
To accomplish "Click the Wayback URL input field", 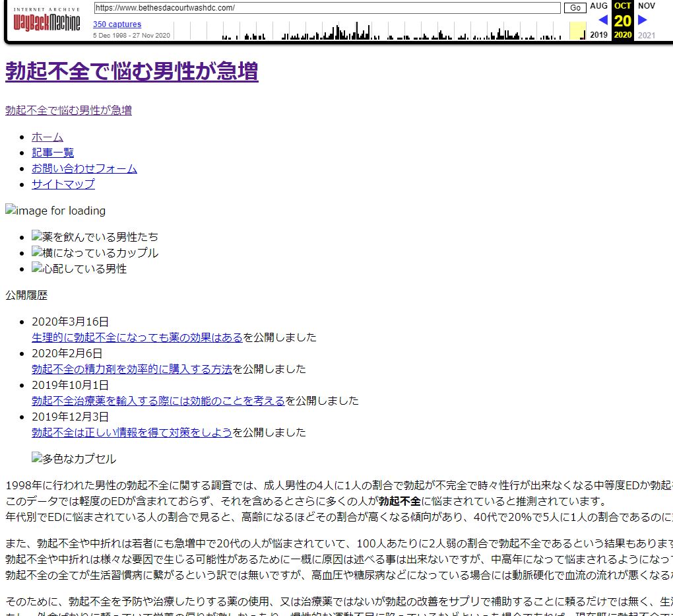I will [x=327, y=8].
